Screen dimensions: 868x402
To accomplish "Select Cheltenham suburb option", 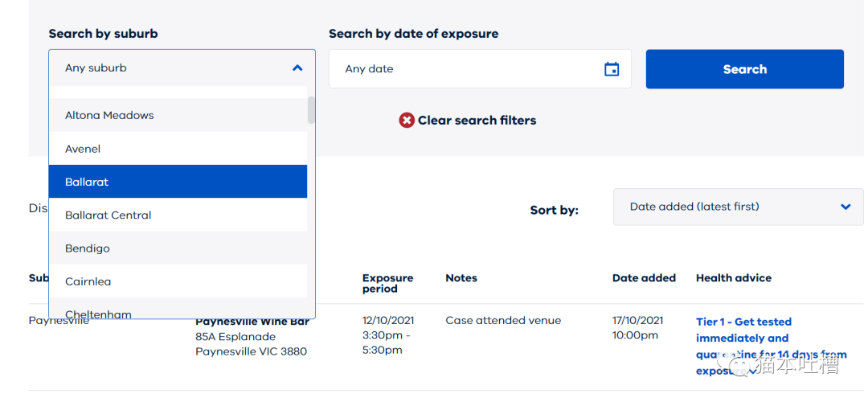I will (x=178, y=310).
